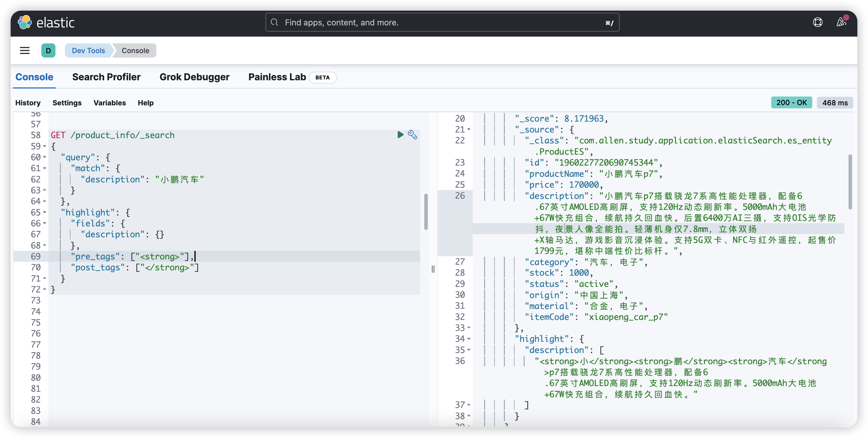This screenshot has height=438, width=868.
Task: Click the "_score": 8.171963 line
Action: [x=561, y=119]
